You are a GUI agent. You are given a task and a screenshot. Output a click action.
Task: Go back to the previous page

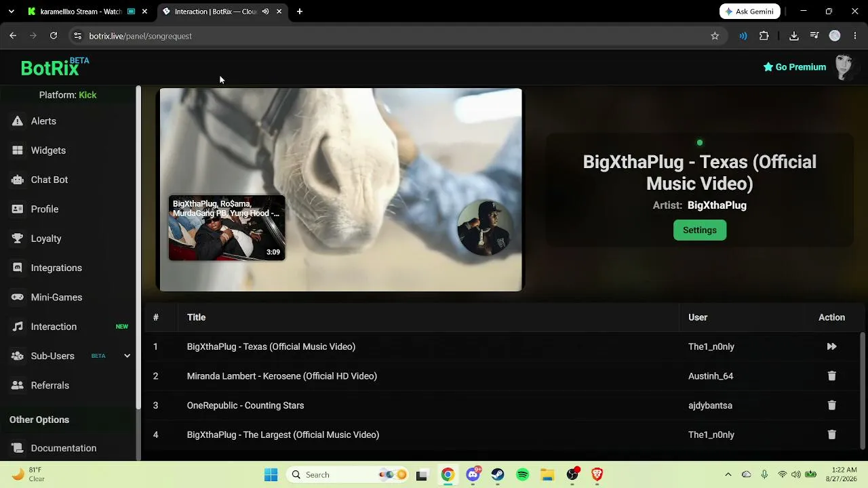[13, 36]
